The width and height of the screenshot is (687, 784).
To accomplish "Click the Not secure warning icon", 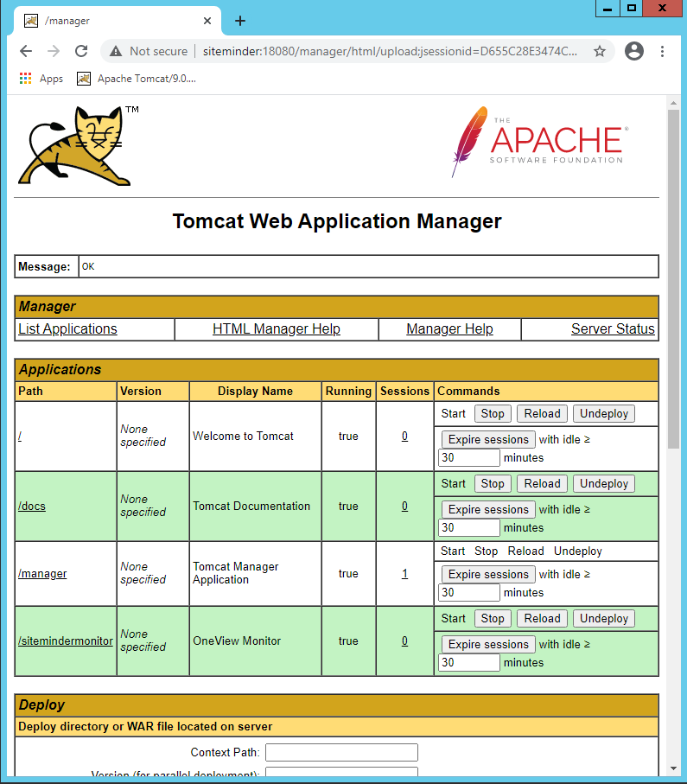I will (116, 51).
